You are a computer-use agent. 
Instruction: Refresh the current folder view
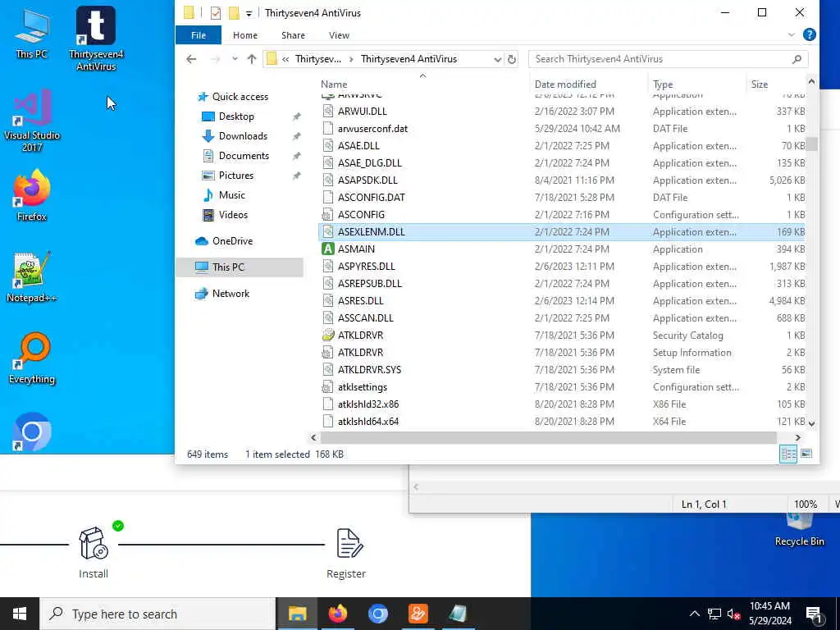pyautogui.click(x=512, y=59)
